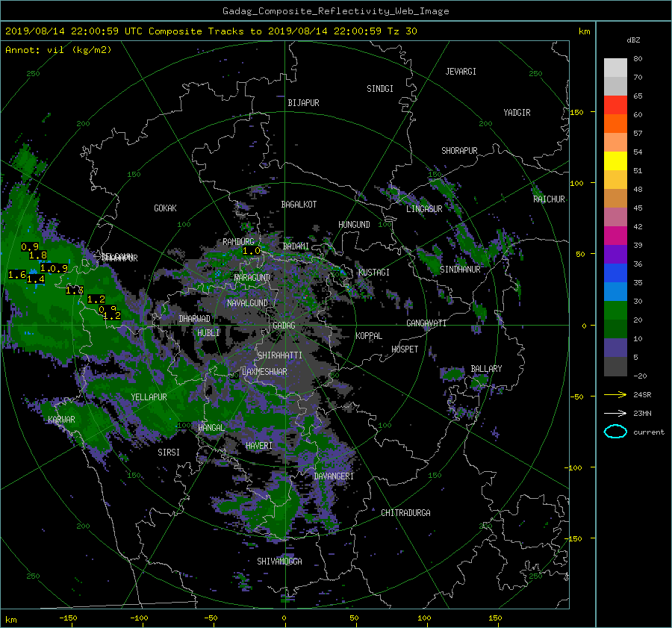The image size is (672, 628).
Task: Select the DHARWAD city label
Action: (195, 319)
